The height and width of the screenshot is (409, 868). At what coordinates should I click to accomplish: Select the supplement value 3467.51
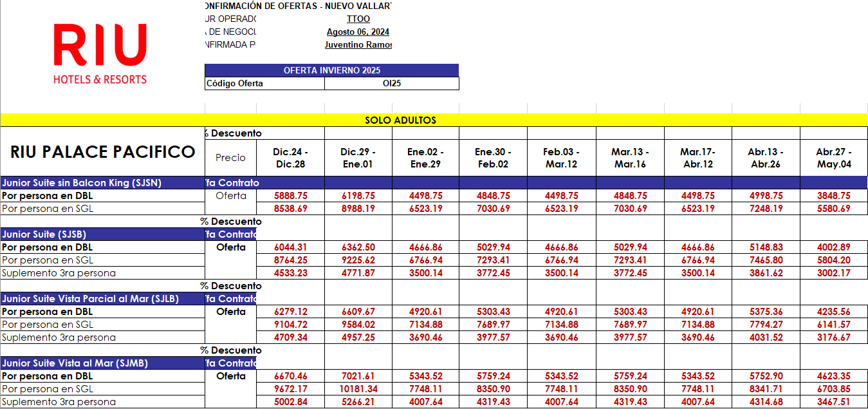point(833,402)
